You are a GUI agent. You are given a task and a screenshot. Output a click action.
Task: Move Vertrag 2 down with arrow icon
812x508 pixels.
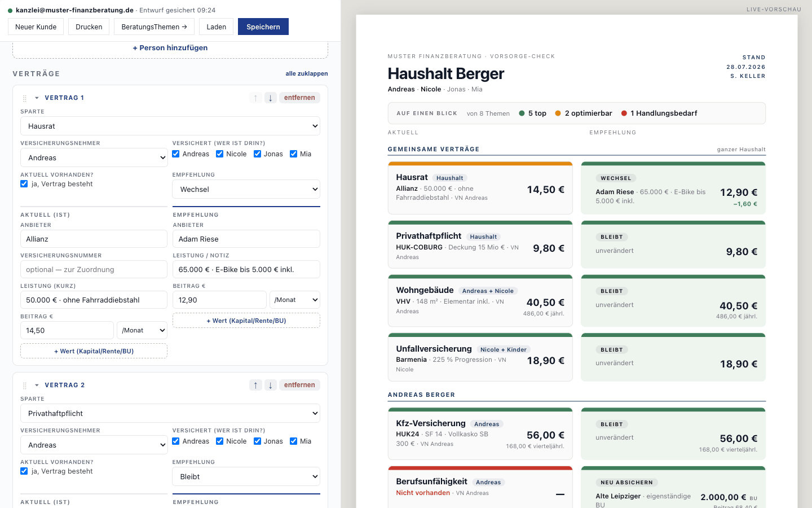click(271, 385)
